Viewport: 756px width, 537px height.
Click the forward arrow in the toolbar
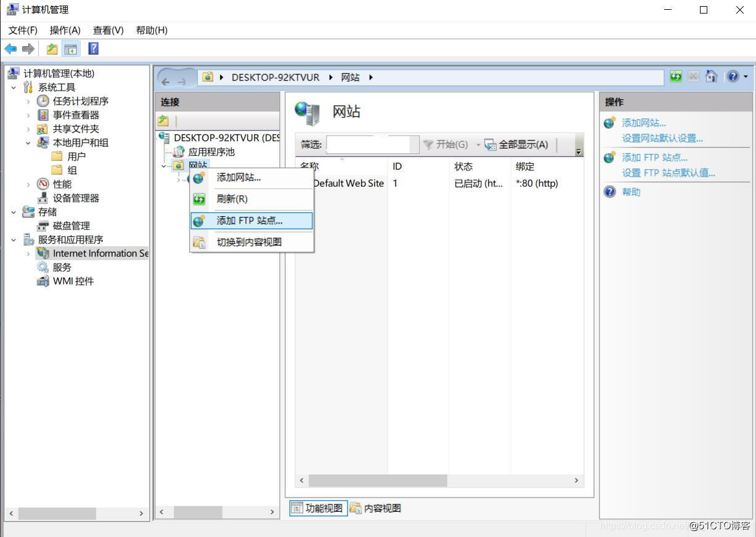pos(28,49)
